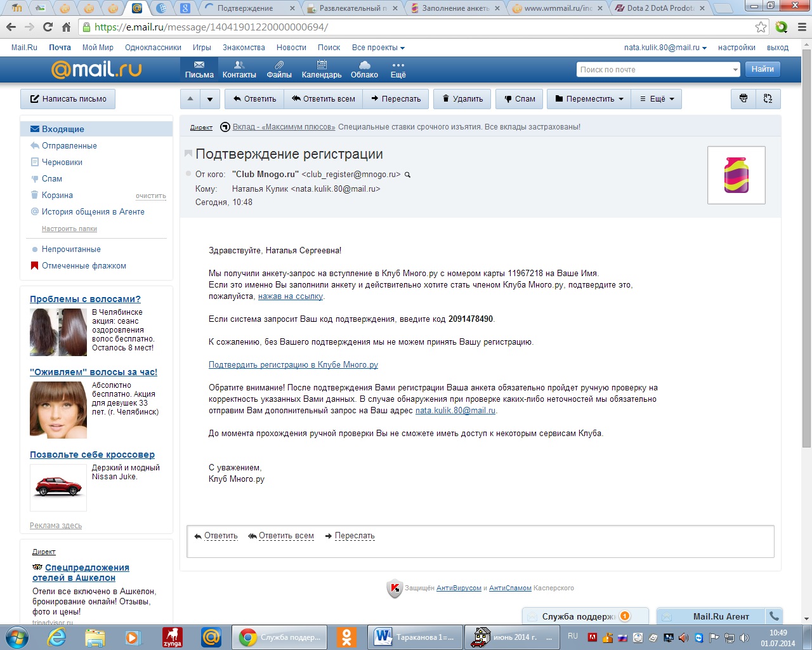812x650 pixels.
Task: Open the Облако cloud storage
Action: (364, 69)
